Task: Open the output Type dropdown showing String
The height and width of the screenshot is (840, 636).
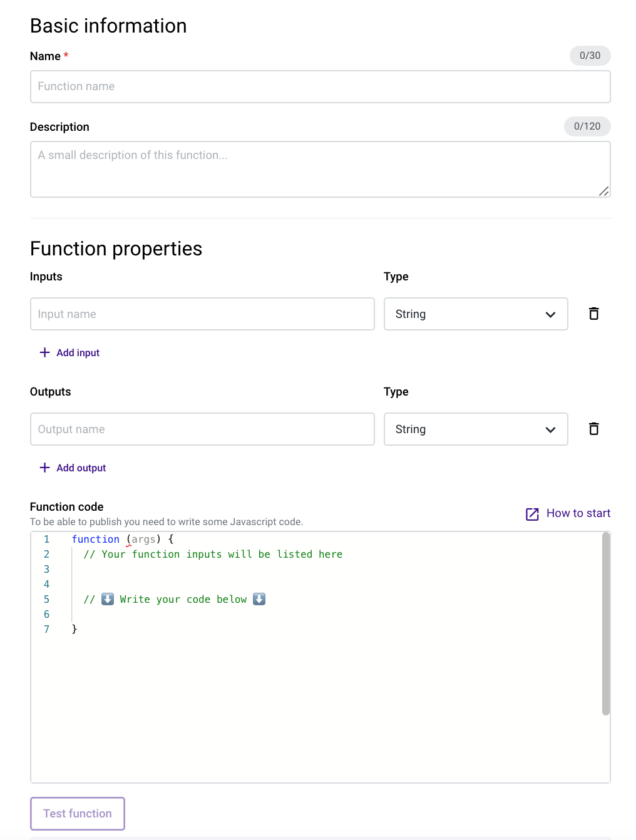Action: pyautogui.click(x=476, y=429)
